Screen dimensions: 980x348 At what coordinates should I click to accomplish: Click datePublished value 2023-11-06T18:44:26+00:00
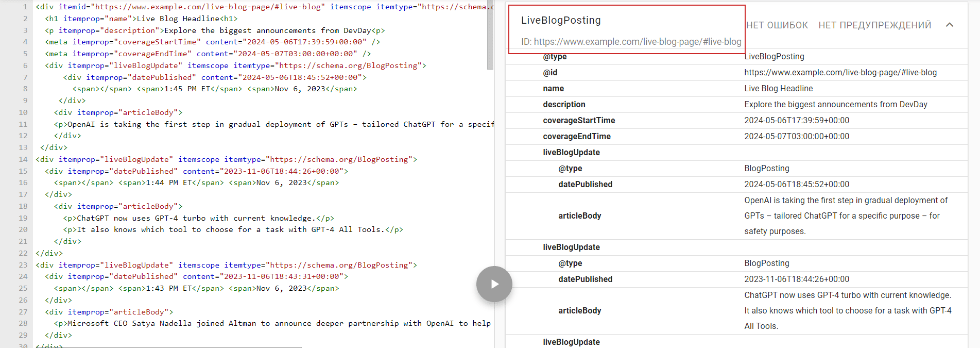point(797,279)
